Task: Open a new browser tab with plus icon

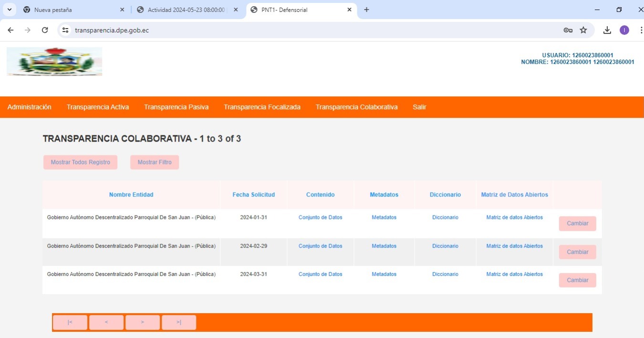Action: tap(366, 10)
